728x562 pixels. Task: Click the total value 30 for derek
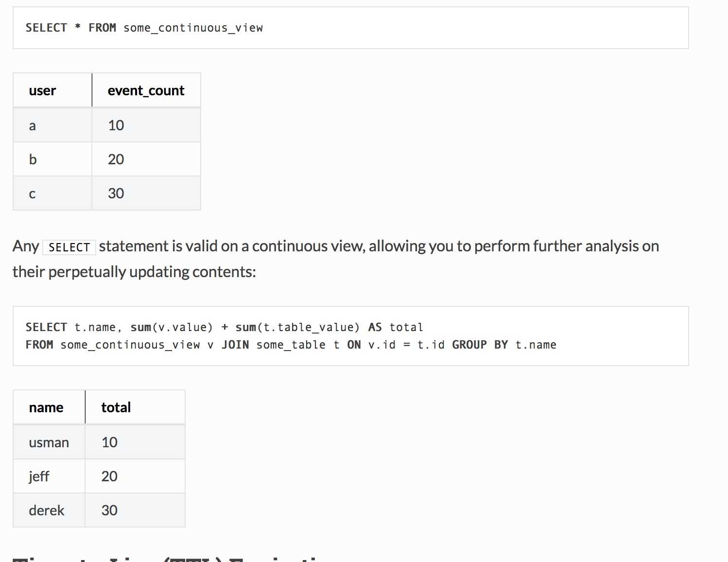pyautogui.click(x=135, y=510)
